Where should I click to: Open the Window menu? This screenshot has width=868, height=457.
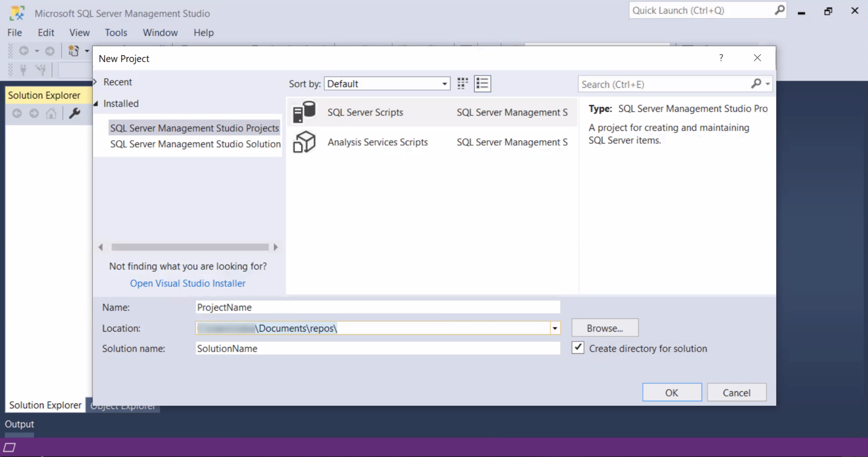[x=160, y=33]
